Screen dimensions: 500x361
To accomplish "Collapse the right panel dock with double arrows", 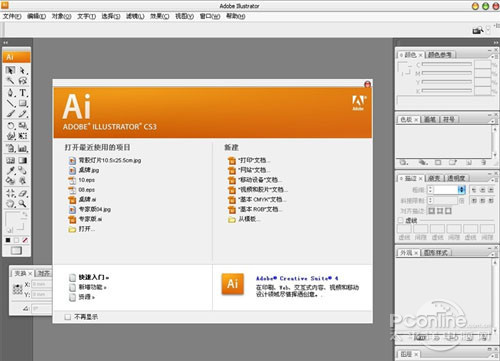I will [495, 43].
